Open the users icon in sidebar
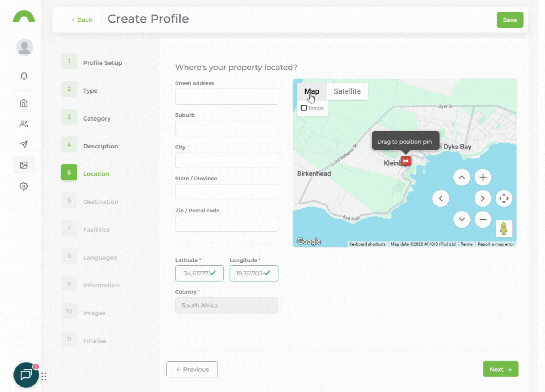 click(24, 124)
